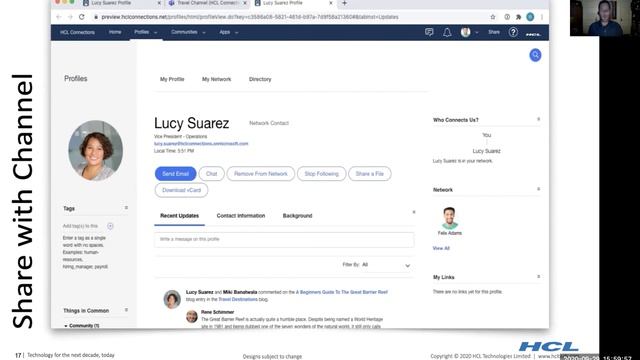
Task: Expand the Profiles navbar dropdown
Action: 156,33
